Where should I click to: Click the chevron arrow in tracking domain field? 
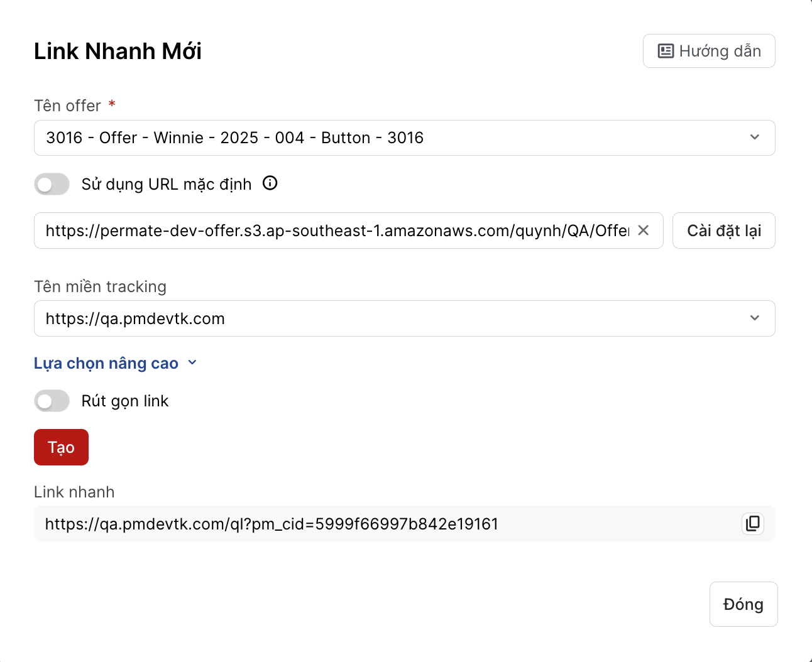755,318
